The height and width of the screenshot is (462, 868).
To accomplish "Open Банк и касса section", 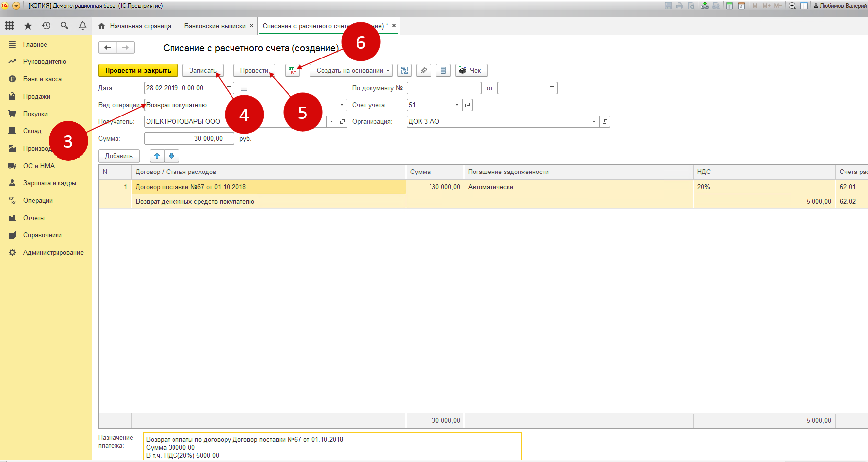I will click(x=43, y=79).
